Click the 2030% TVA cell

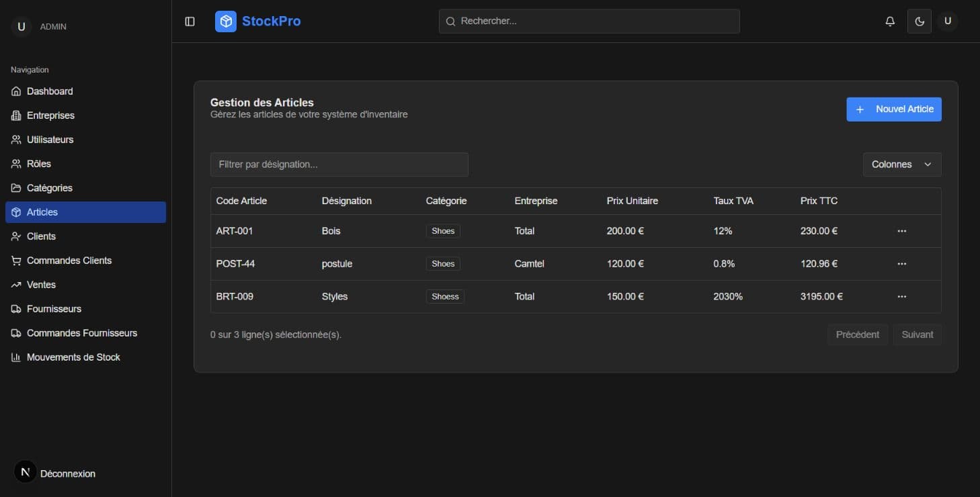(x=728, y=296)
